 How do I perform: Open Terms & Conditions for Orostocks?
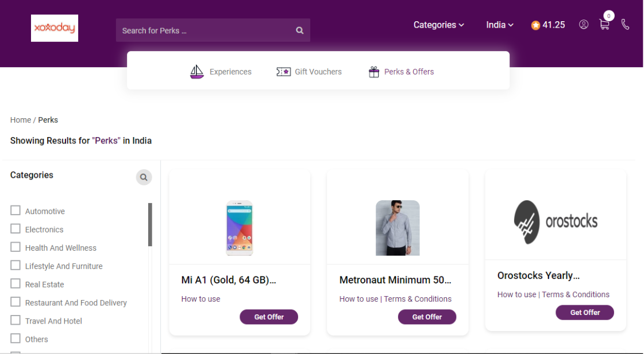[576, 294]
